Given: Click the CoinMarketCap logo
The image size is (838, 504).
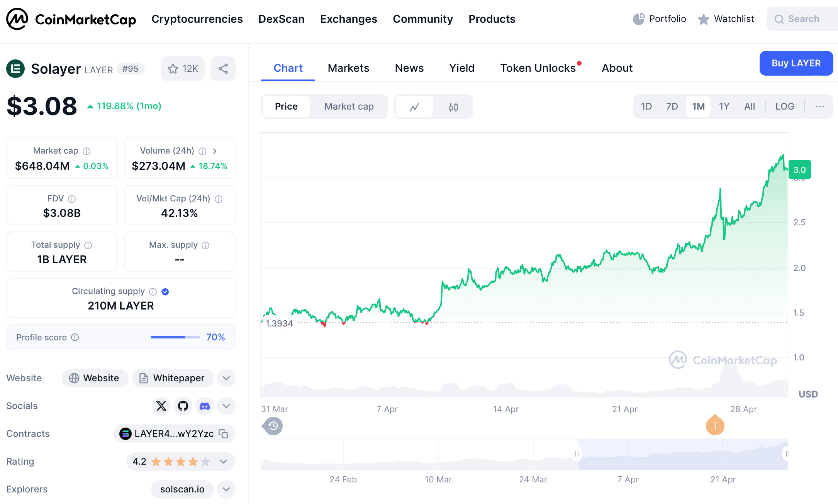Looking at the screenshot, I should tap(71, 19).
